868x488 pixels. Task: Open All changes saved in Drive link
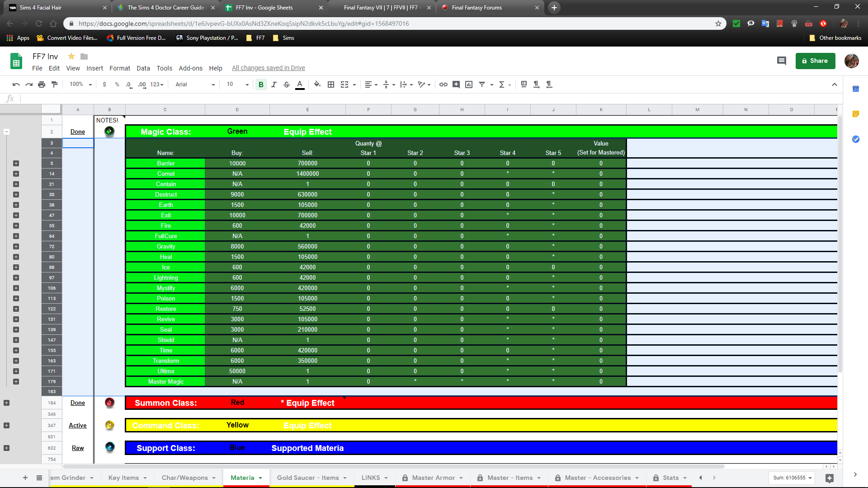pyautogui.click(x=268, y=68)
